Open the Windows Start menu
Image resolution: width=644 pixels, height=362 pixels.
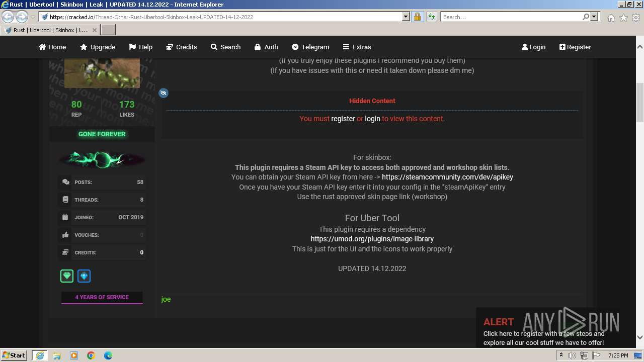coord(14,355)
